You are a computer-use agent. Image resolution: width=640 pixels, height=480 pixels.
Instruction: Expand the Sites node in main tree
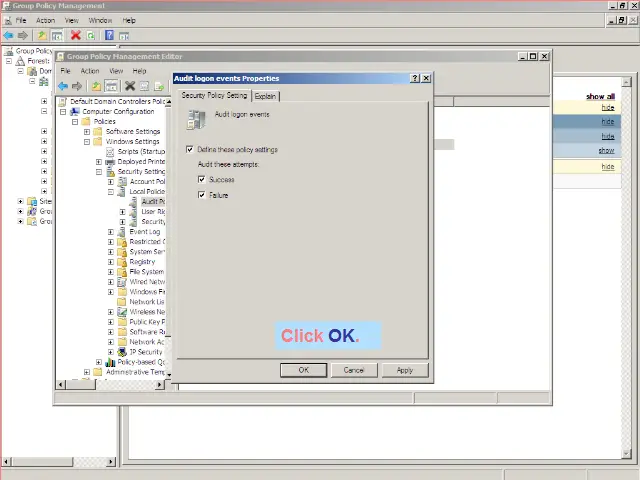20,201
